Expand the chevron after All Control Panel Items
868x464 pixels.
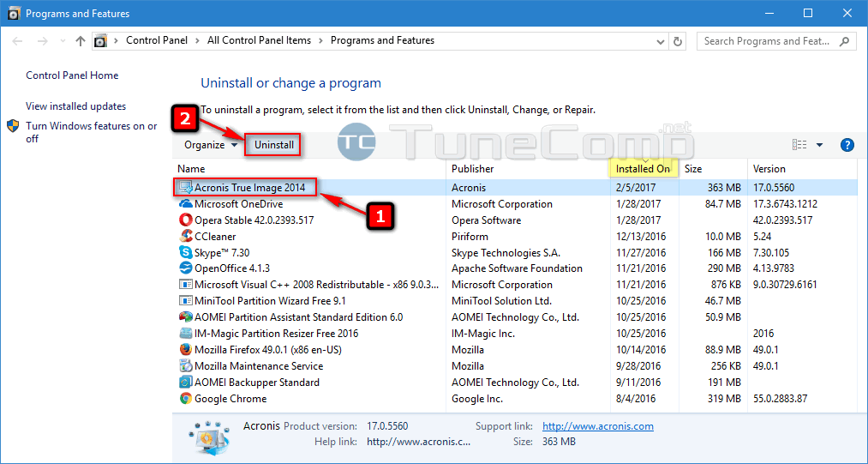click(321, 40)
